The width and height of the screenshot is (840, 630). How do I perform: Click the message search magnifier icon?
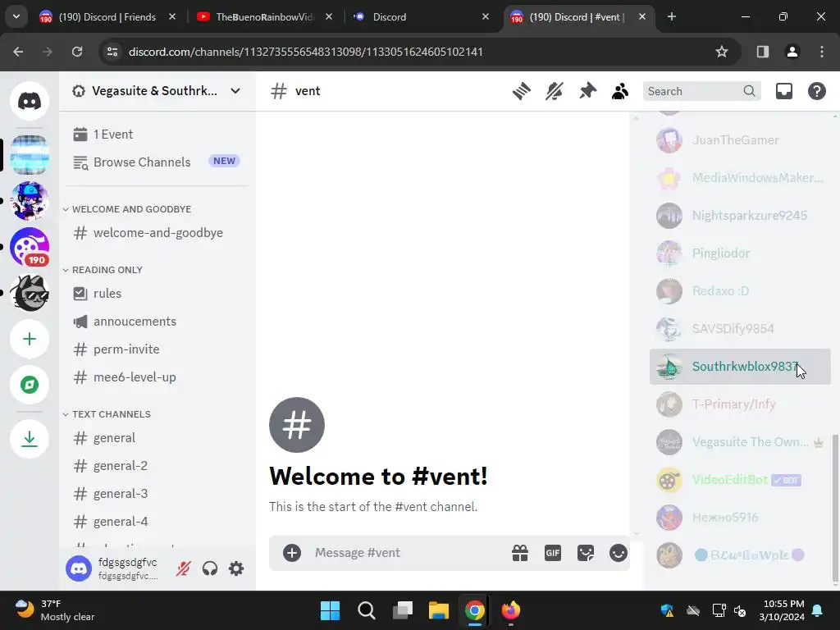tap(750, 91)
